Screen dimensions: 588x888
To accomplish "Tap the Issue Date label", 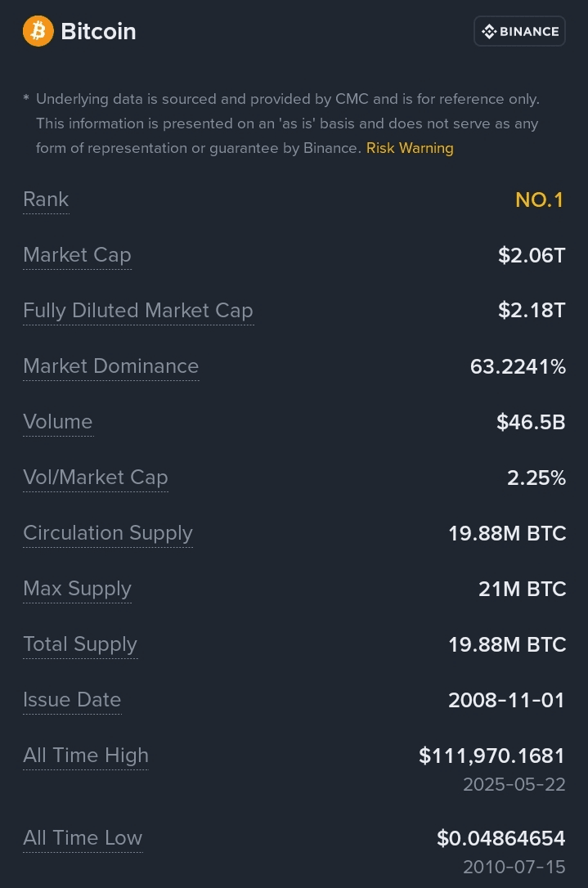I will click(72, 700).
